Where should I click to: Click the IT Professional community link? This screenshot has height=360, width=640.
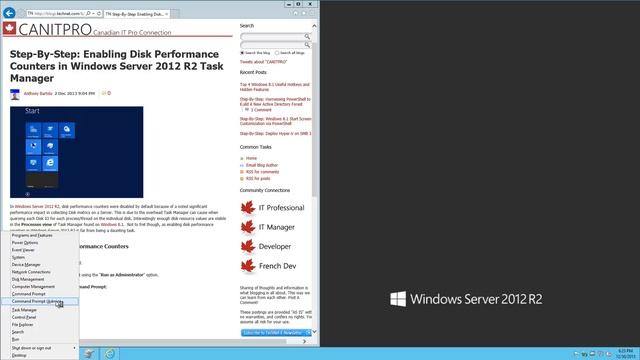[x=281, y=208]
